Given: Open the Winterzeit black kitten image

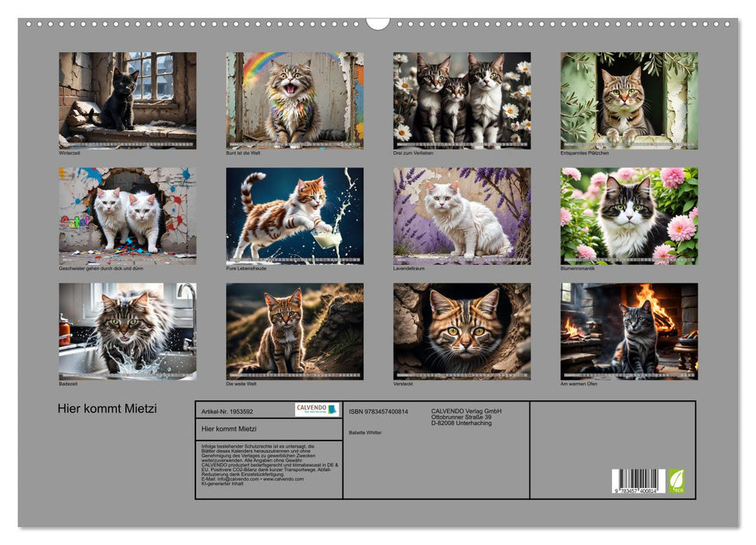Looking at the screenshot, I should point(128,100).
